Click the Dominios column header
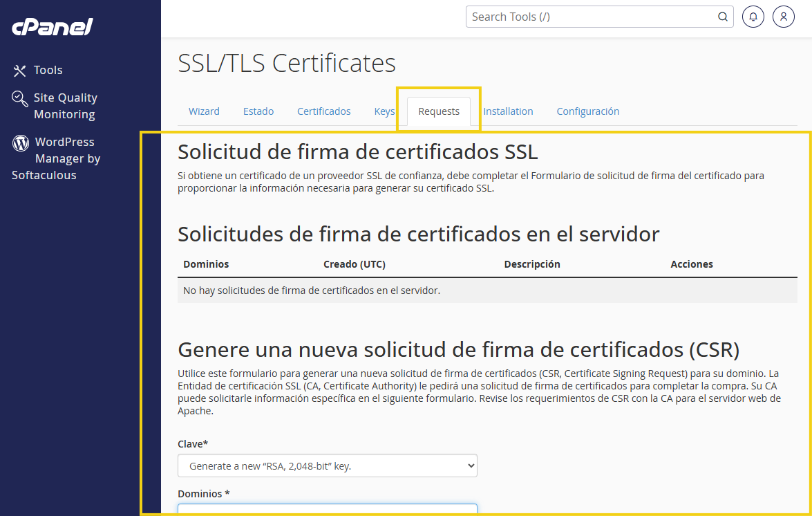The width and height of the screenshot is (812, 516). pyautogui.click(x=206, y=264)
